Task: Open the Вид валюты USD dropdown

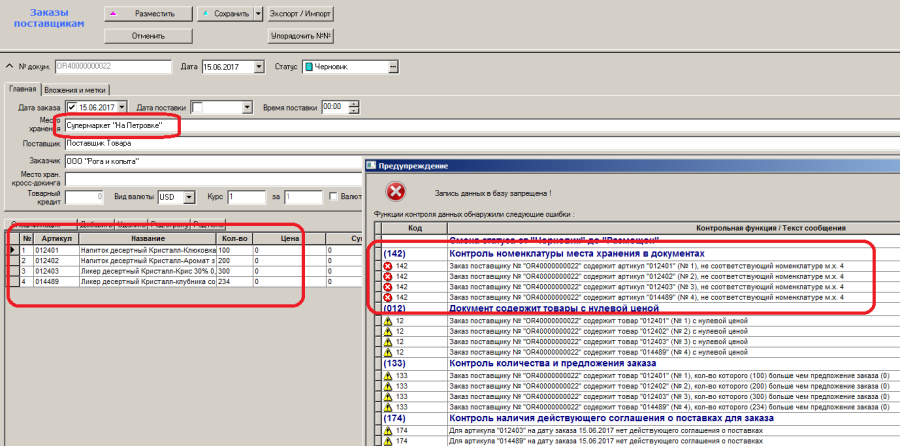Action: point(189,197)
